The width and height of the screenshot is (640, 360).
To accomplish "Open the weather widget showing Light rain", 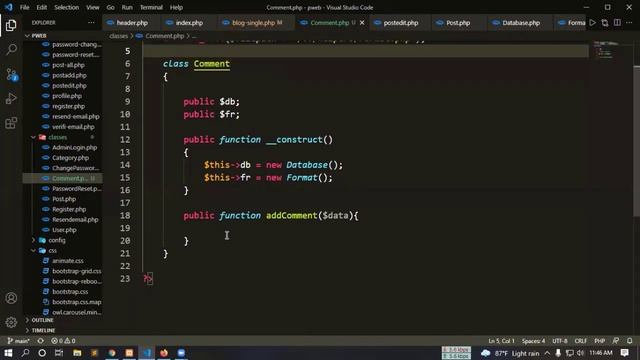I will tap(510, 353).
